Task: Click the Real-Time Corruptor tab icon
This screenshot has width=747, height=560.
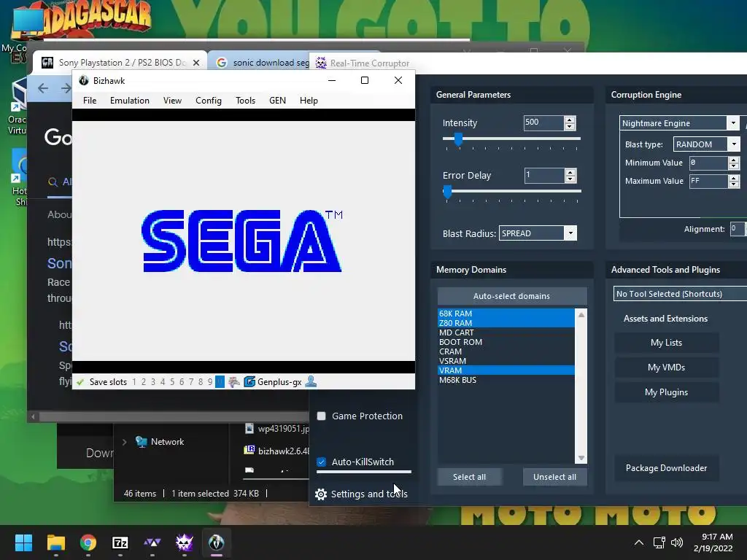Action: coord(321,63)
